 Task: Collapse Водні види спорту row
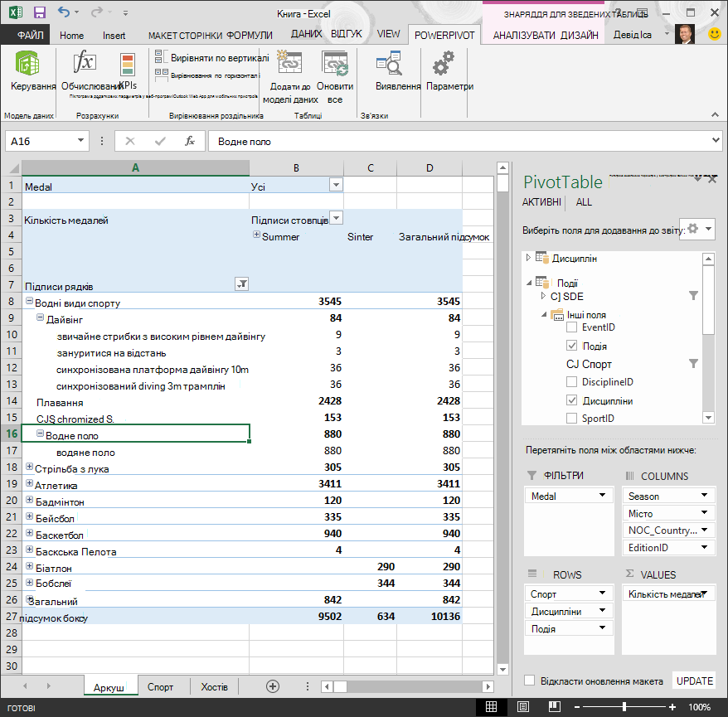29,301
